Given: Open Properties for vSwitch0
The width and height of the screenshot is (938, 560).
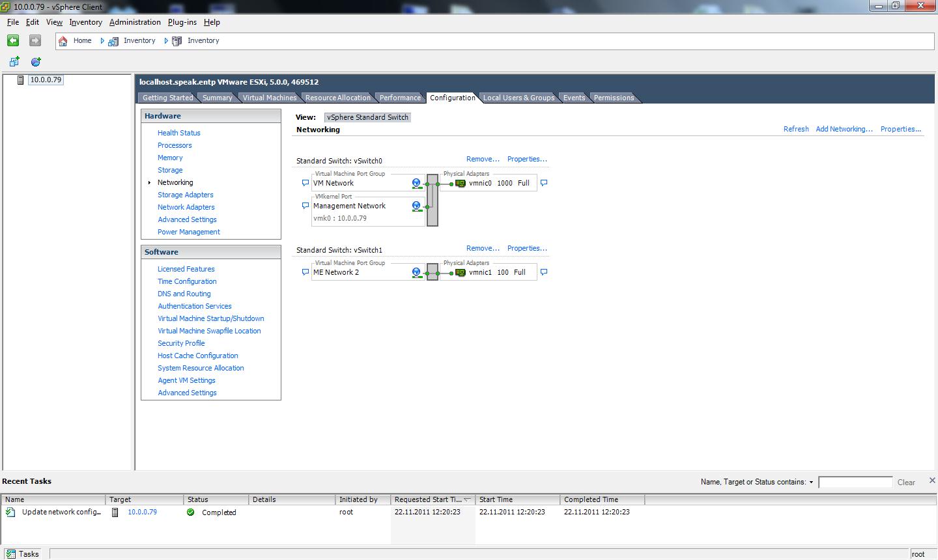Looking at the screenshot, I should click(x=527, y=159).
